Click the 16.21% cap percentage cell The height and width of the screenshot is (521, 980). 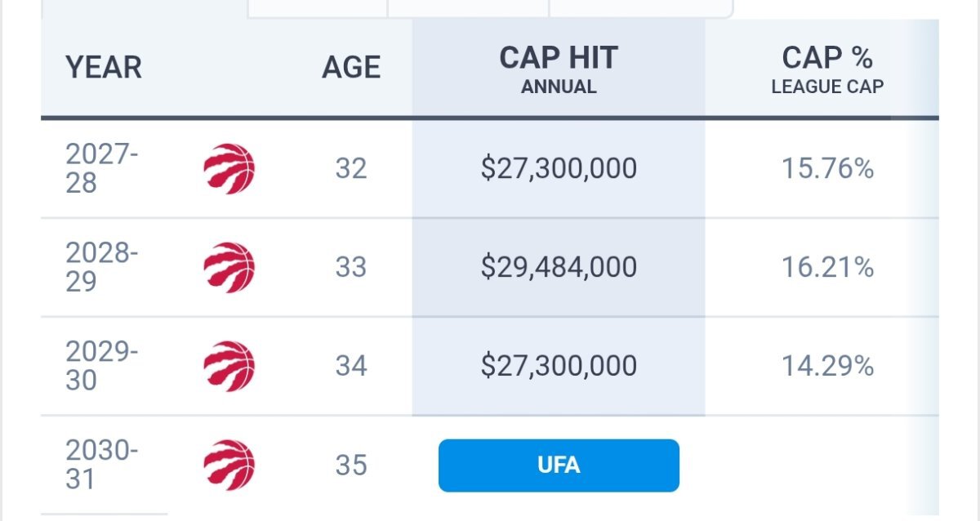coord(827,268)
